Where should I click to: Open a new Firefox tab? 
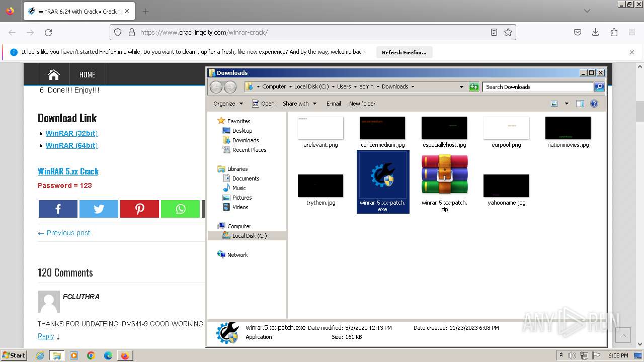tap(145, 11)
